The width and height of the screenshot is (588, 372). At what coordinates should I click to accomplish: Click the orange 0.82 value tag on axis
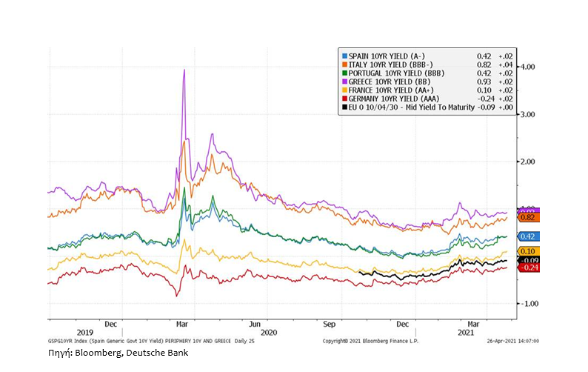point(529,217)
